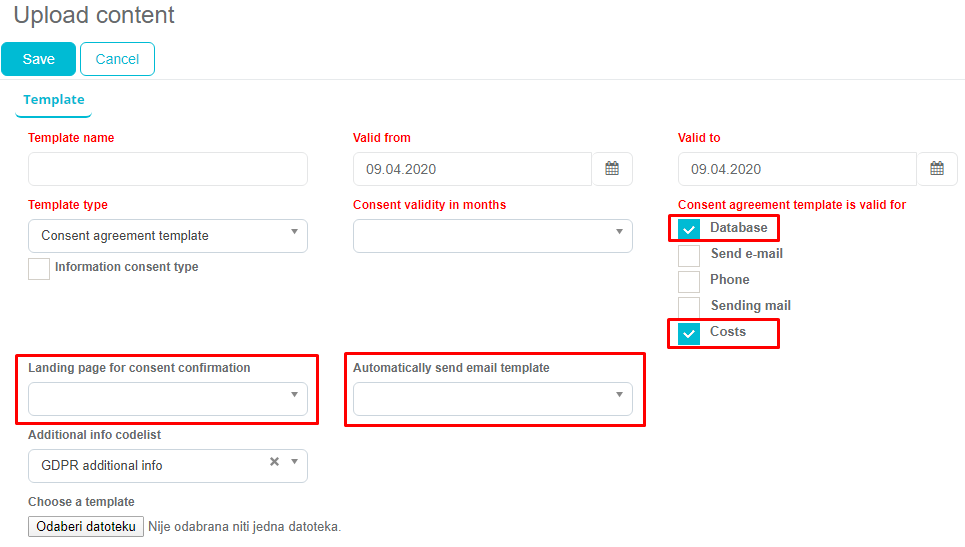
Task: Enable the Send e-mail checkbox
Action: (689, 255)
